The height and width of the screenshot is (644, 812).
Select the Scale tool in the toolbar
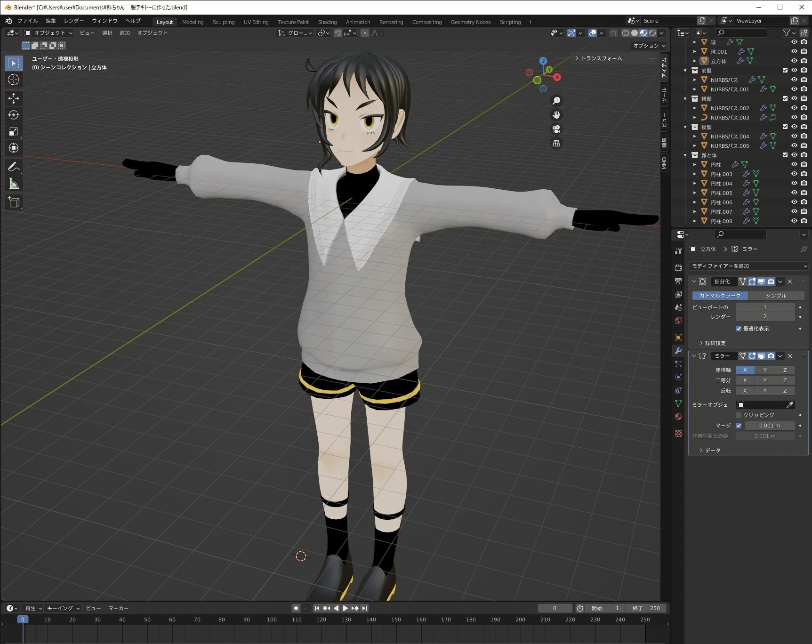point(14,132)
